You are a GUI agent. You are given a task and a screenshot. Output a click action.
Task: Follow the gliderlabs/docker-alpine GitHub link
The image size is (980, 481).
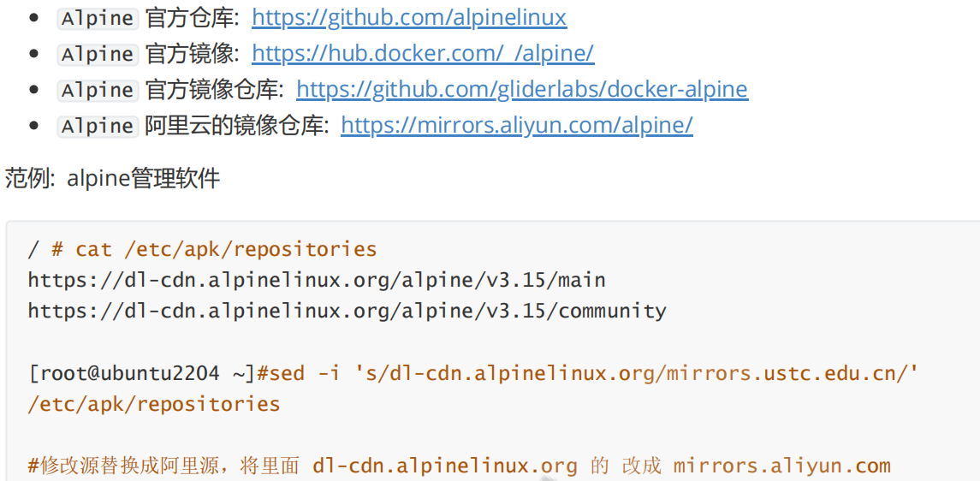tap(521, 89)
